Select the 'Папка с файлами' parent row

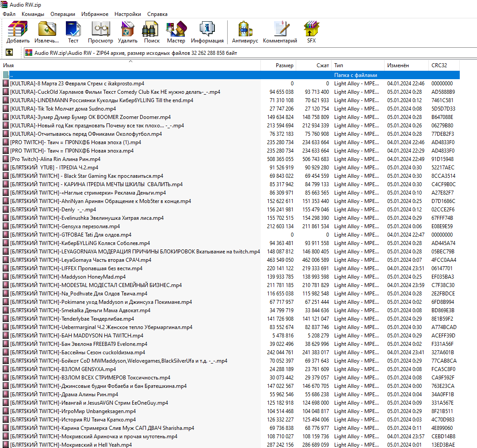(x=230, y=75)
